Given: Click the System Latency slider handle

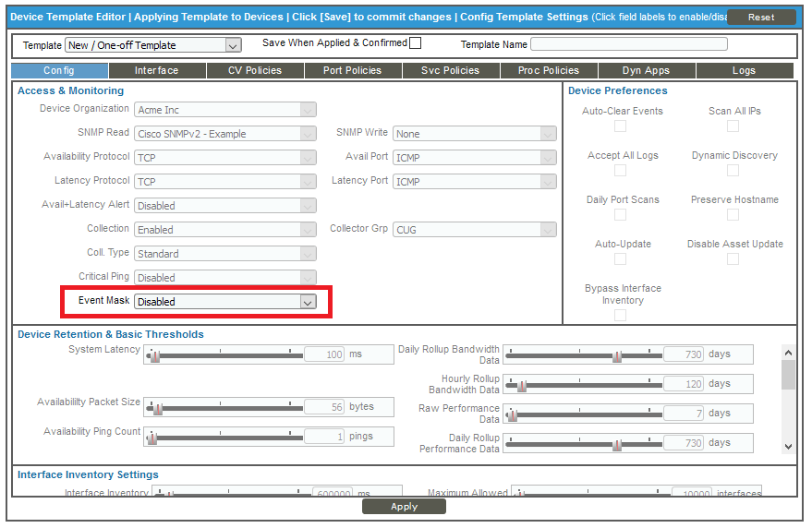Looking at the screenshot, I should point(154,355).
